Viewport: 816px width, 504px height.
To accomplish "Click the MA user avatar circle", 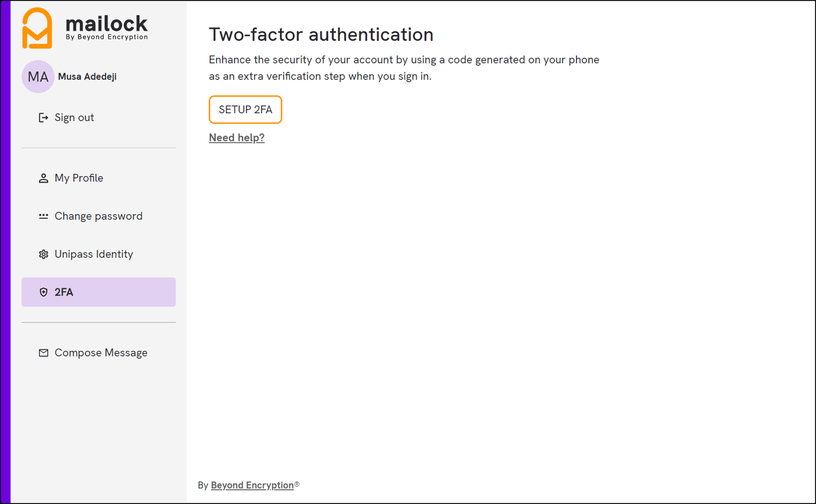I will [37, 76].
